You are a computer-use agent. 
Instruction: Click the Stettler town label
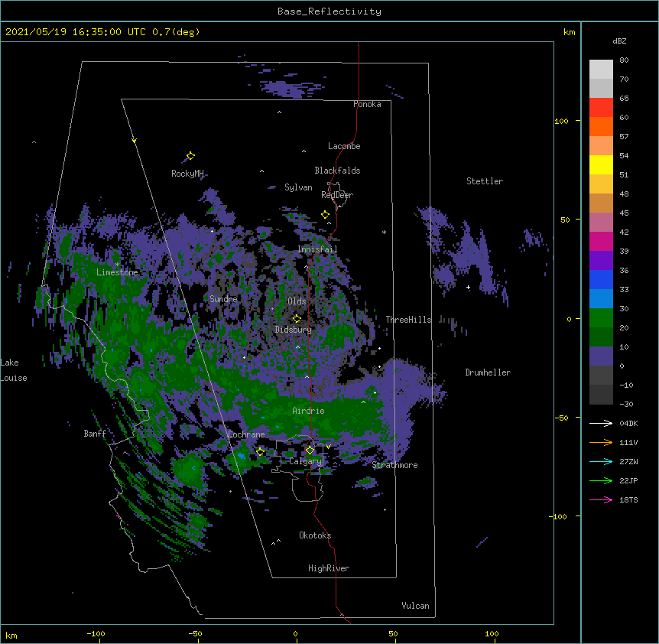click(x=485, y=181)
